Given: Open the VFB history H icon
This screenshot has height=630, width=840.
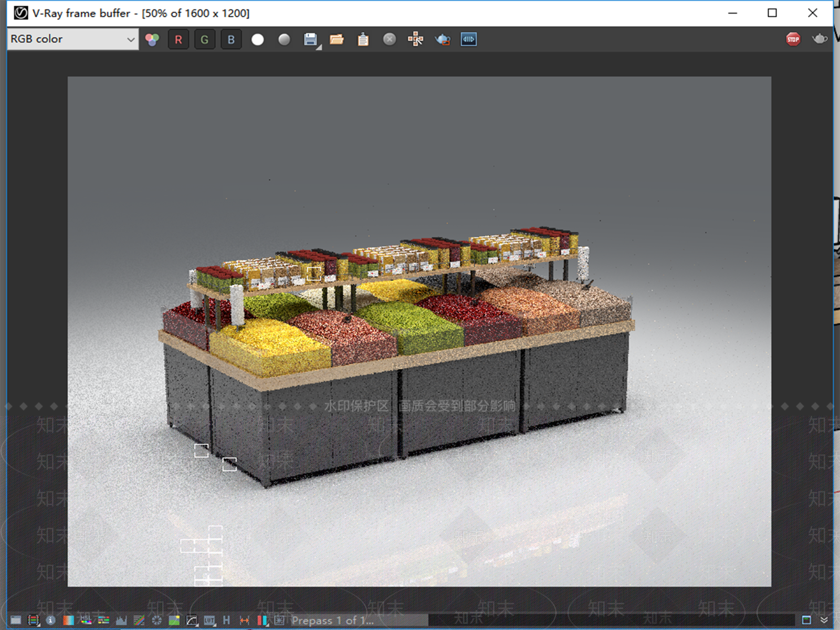Looking at the screenshot, I should [226, 620].
